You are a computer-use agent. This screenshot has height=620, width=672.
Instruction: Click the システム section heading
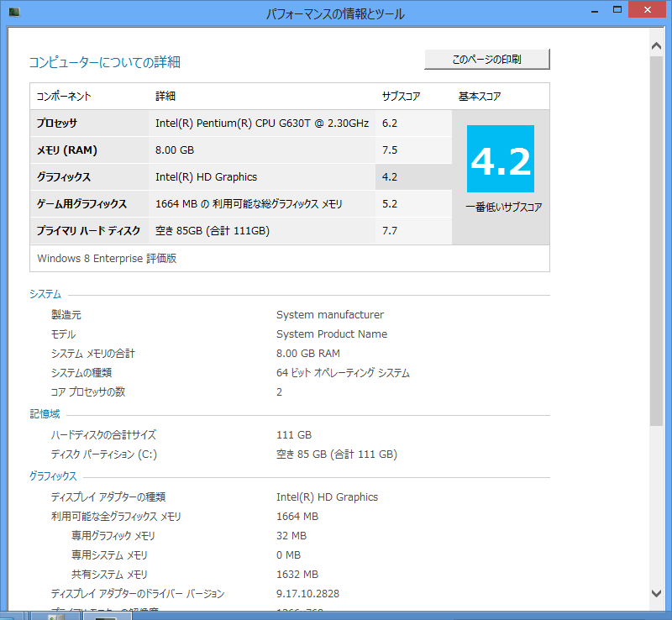tap(45, 294)
